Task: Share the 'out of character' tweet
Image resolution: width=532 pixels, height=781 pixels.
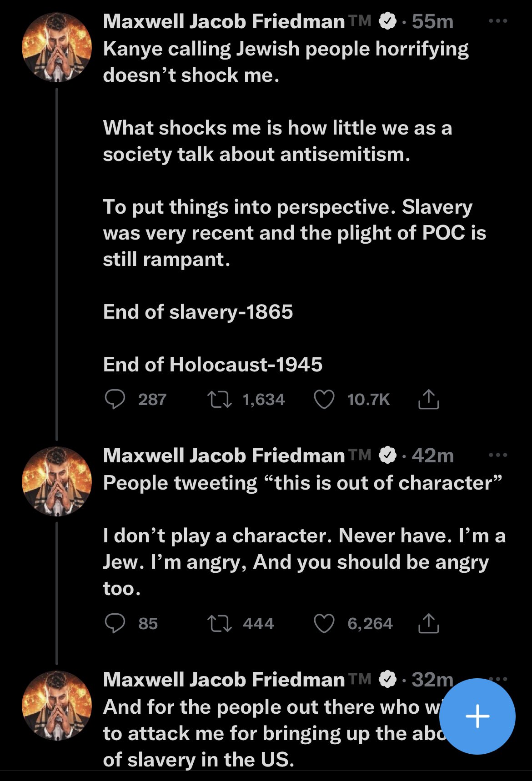Action: [x=428, y=623]
